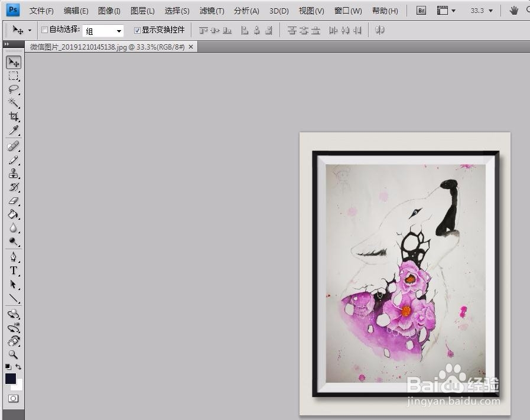Select the Paint Bucket tool
This screenshot has width=530, height=420.
point(13,214)
